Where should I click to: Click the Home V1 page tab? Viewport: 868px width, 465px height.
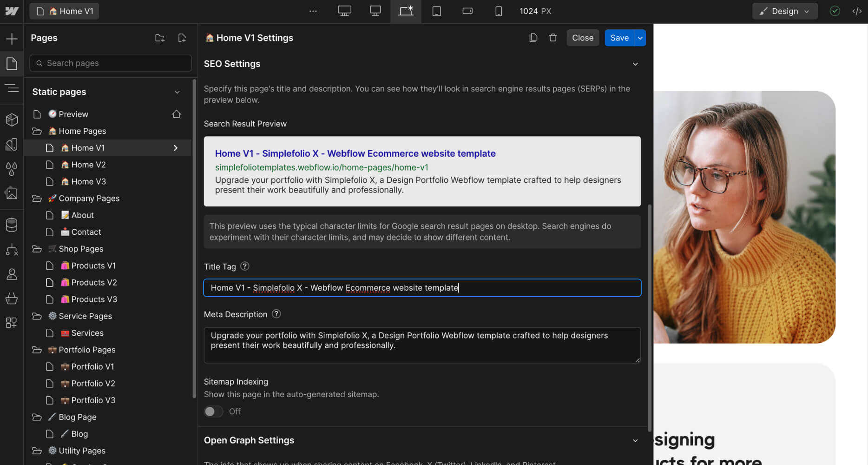point(65,11)
